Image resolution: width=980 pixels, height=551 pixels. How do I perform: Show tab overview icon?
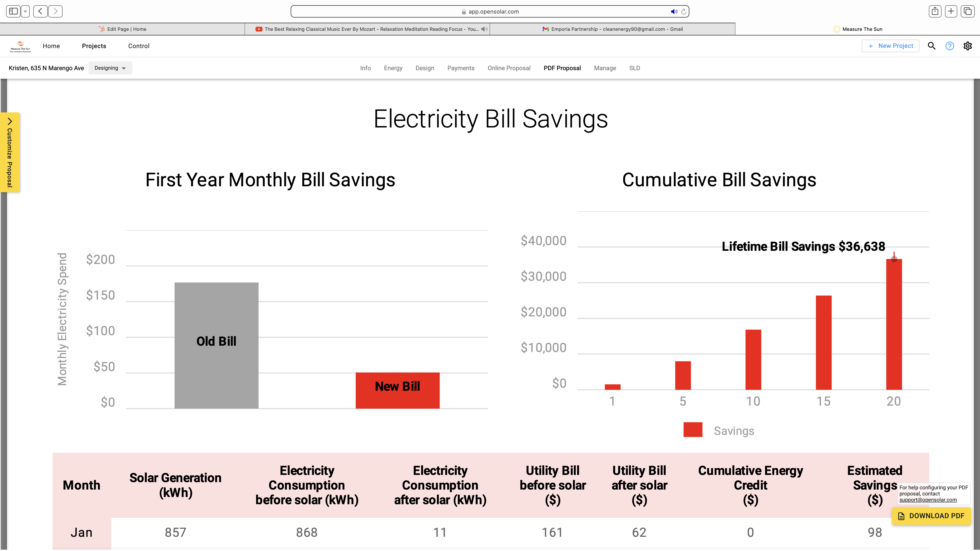(x=968, y=11)
